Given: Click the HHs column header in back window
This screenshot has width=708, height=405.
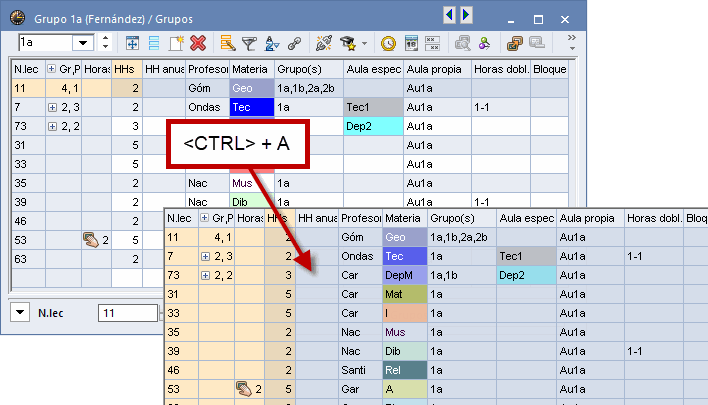Looking at the screenshot, I should (127, 69).
